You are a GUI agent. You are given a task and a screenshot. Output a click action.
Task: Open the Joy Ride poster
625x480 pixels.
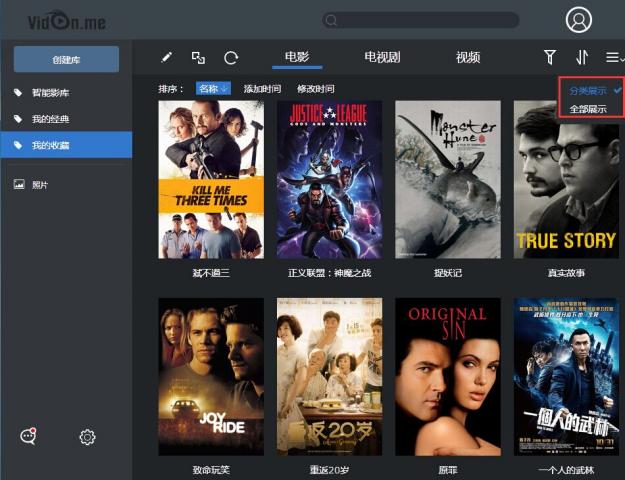point(211,377)
